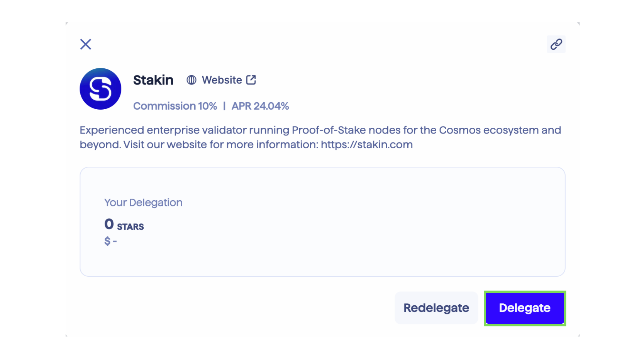644x362 pixels.
Task: Select the APR 24.04% label
Action: (260, 106)
